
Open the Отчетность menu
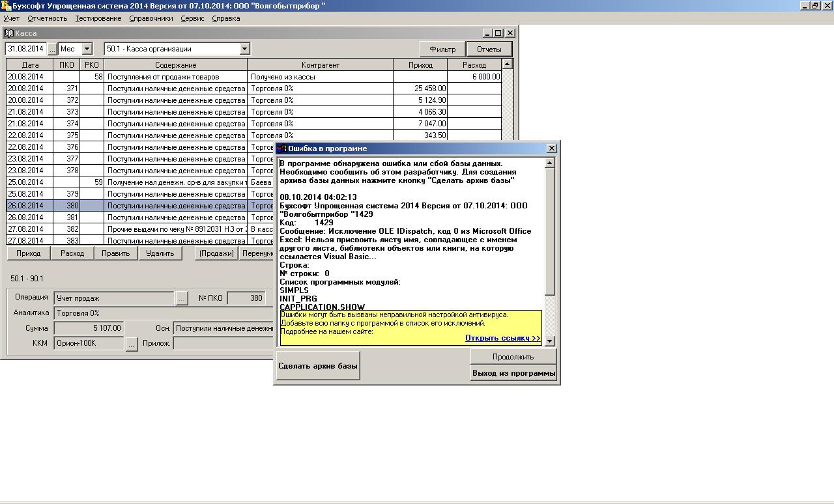47,18
